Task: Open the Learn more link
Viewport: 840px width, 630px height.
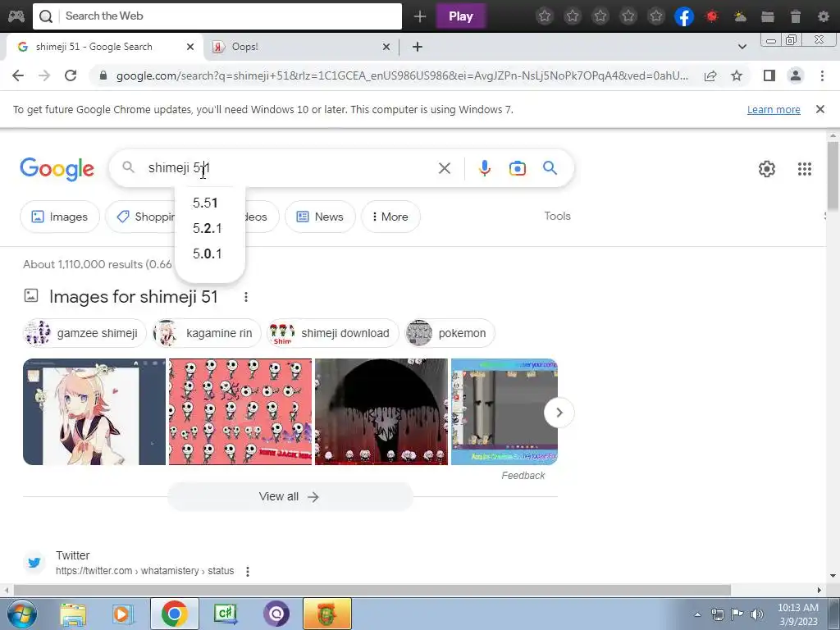Action: (x=774, y=109)
